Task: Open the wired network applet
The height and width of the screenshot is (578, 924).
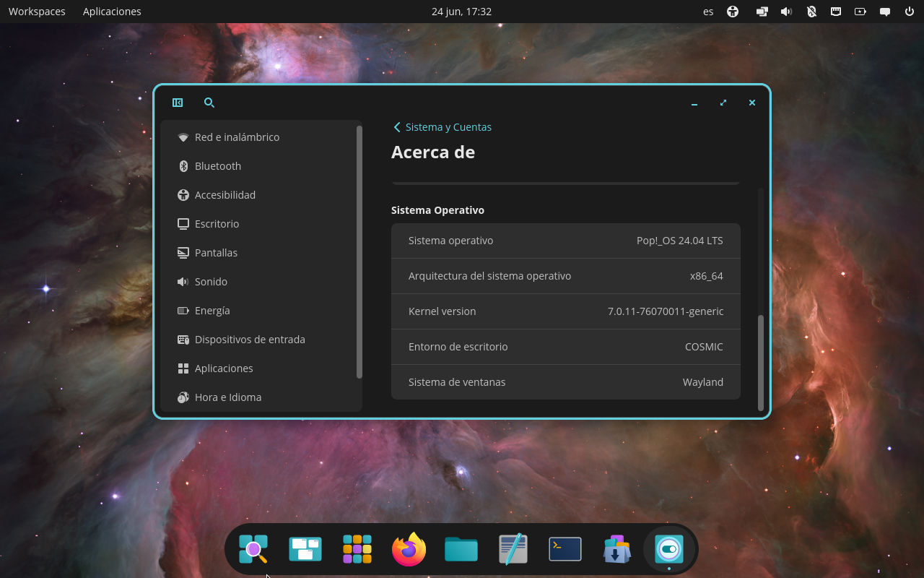Action: 836,12
